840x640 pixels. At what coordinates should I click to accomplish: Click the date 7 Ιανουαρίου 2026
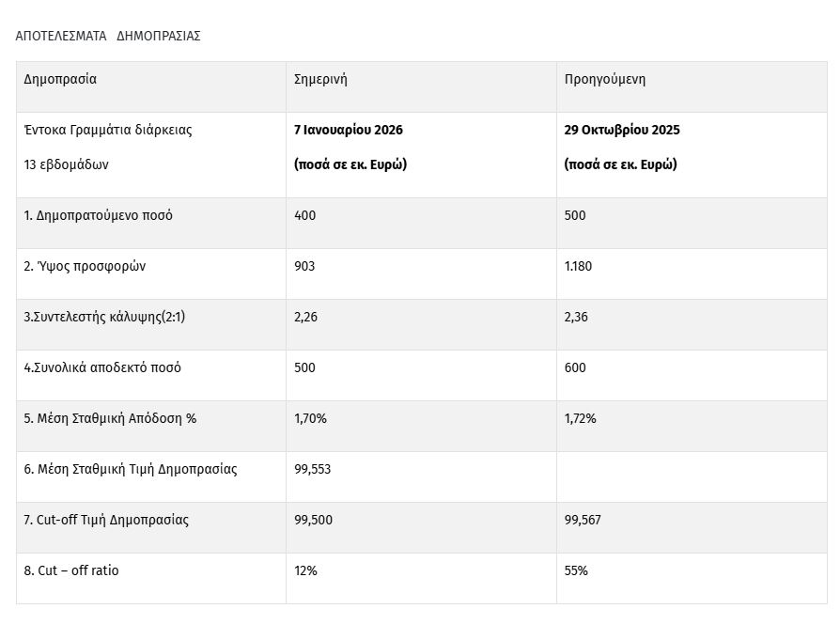[x=348, y=130]
